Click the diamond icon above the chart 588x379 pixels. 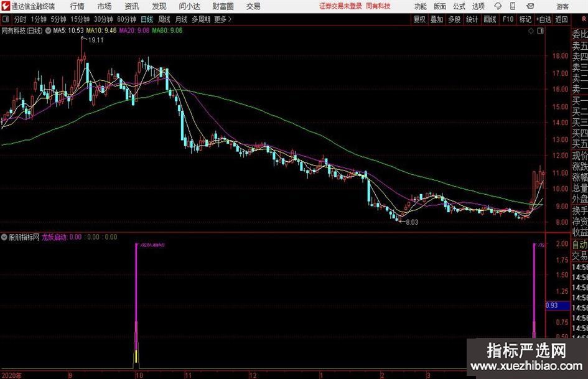(531, 30)
